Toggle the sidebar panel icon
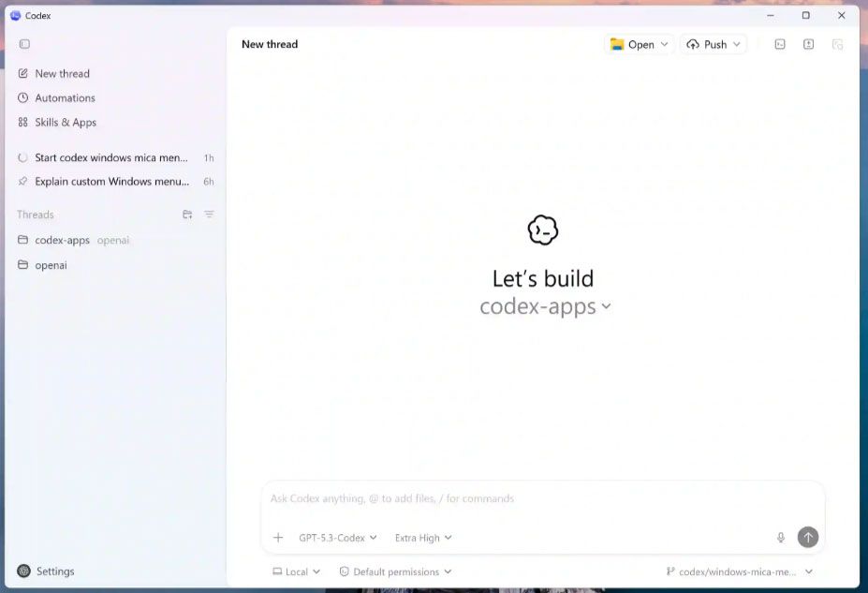 click(24, 44)
